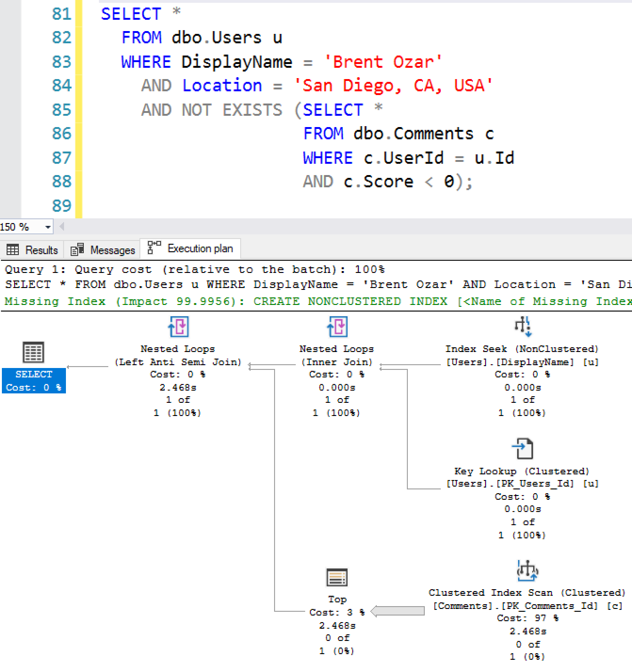Viewport: 632px width, 672px height.
Task: Click the SELECT * query text on line 81
Action: [130, 14]
